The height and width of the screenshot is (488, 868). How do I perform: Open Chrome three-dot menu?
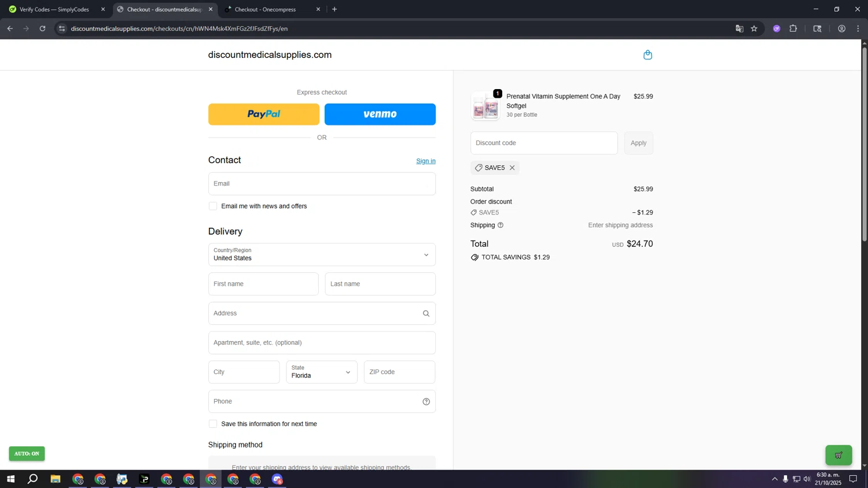[x=859, y=28]
